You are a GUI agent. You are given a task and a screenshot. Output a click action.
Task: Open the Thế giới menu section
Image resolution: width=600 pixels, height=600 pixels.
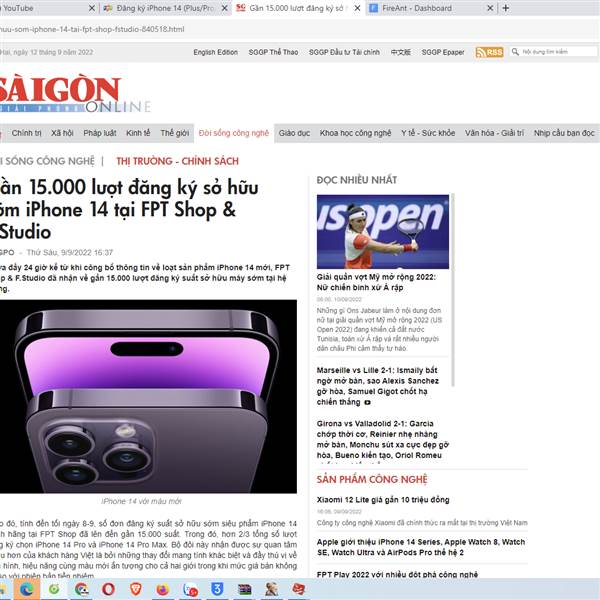point(174,133)
